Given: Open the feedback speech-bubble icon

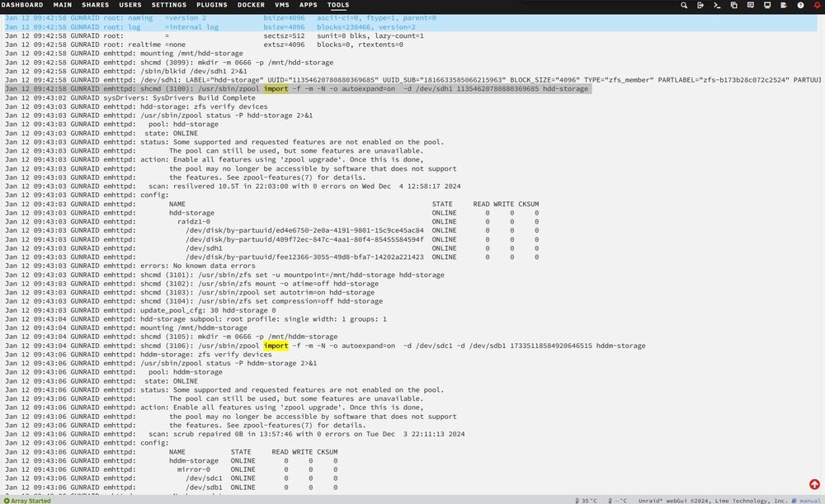Looking at the screenshot, I should point(750,5).
